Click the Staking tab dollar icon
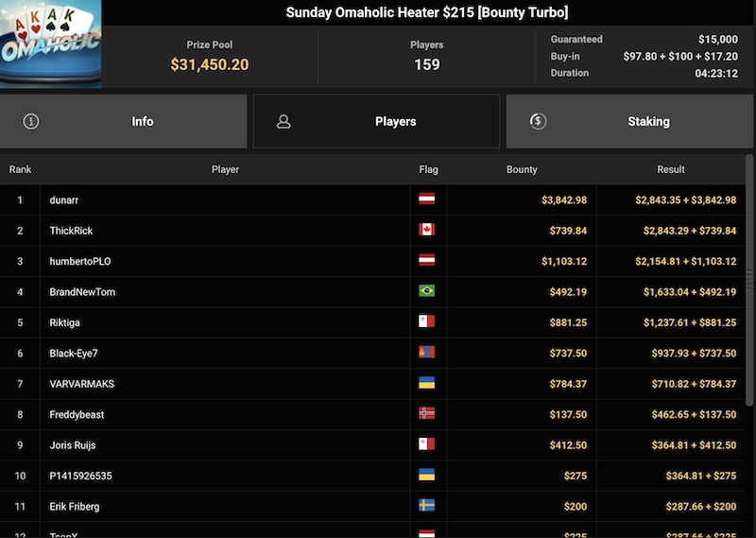756x538 pixels. [x=538, y=121]
